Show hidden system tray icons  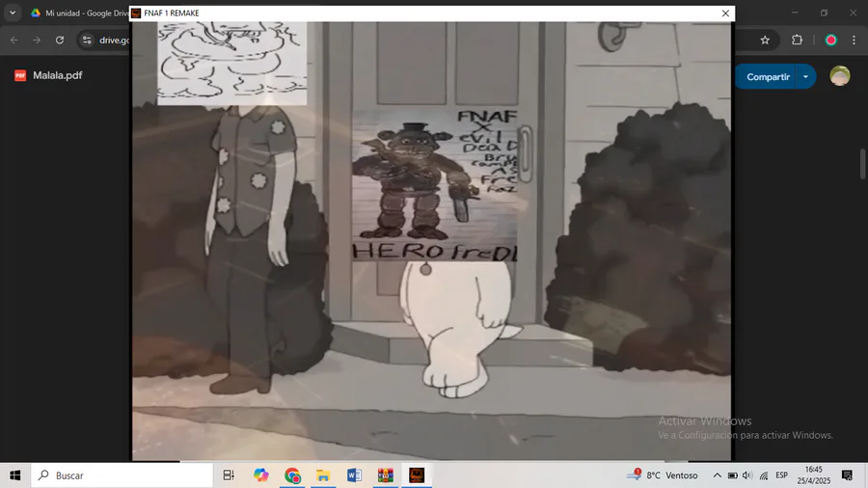coord(717,475)
